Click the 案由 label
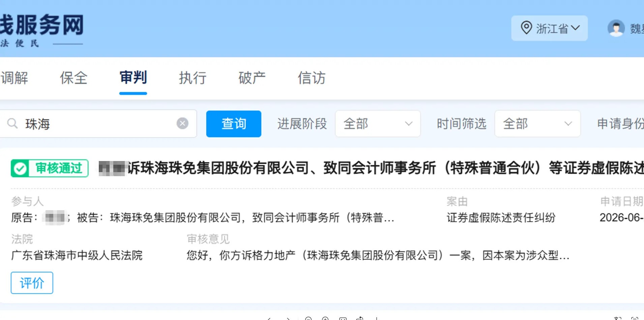 pos(457,201)
